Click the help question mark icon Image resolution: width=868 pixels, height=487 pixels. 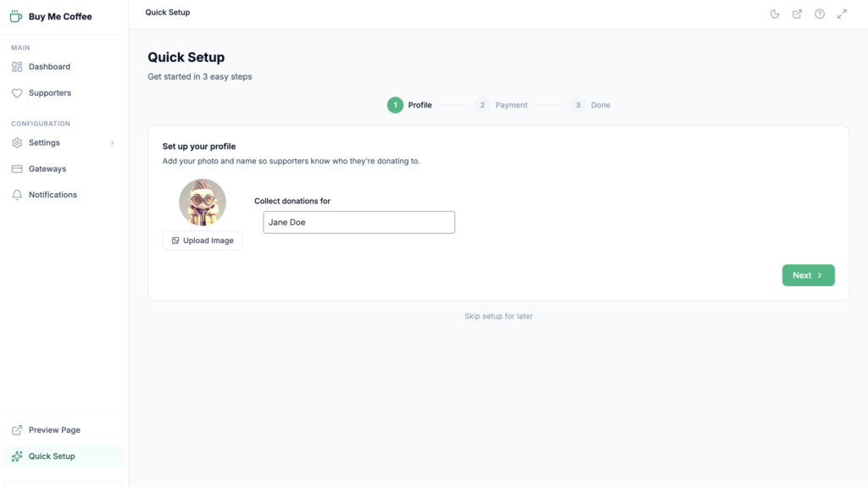tap(820, 14)
